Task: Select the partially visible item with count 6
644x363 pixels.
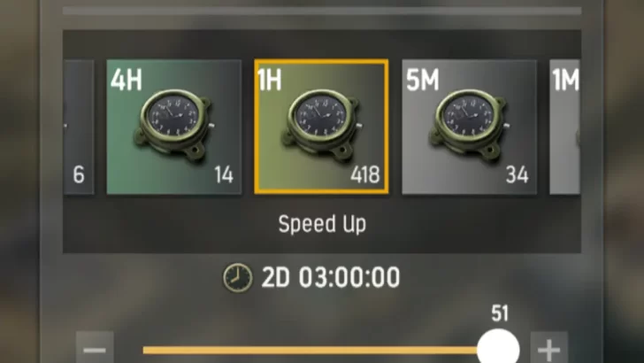Action: [x=79, y=127]
